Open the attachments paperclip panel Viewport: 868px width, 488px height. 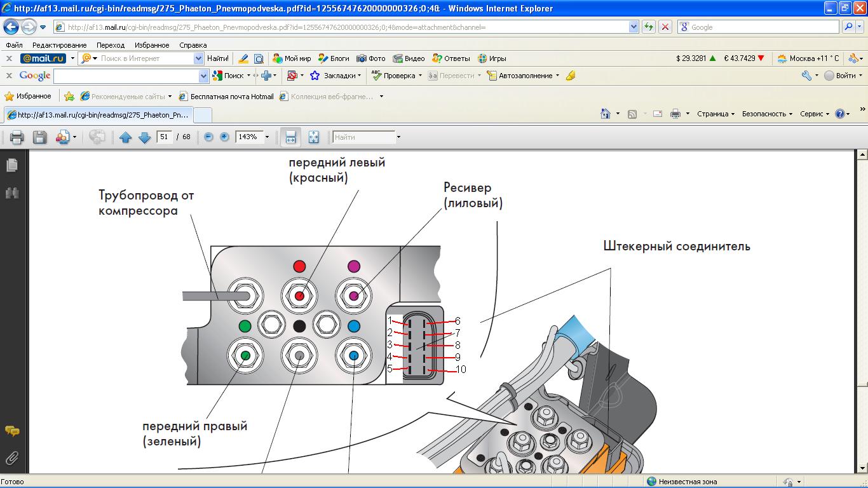pyautogui.click(x=11, y=457)
